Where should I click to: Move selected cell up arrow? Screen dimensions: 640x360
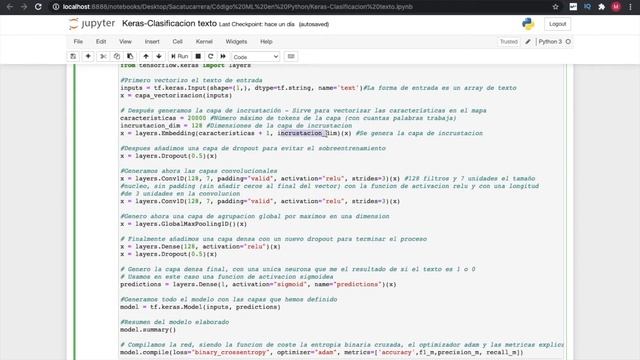click(x=146, y=56)
